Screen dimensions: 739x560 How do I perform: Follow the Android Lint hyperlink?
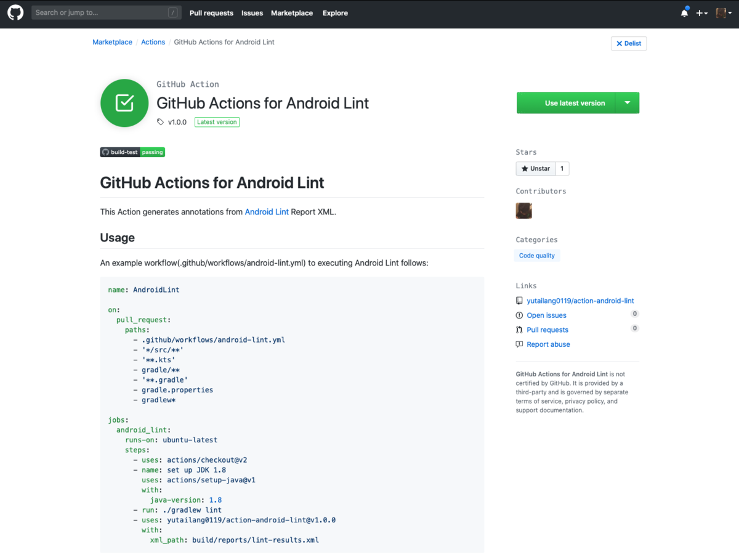(x=267, y=211)
